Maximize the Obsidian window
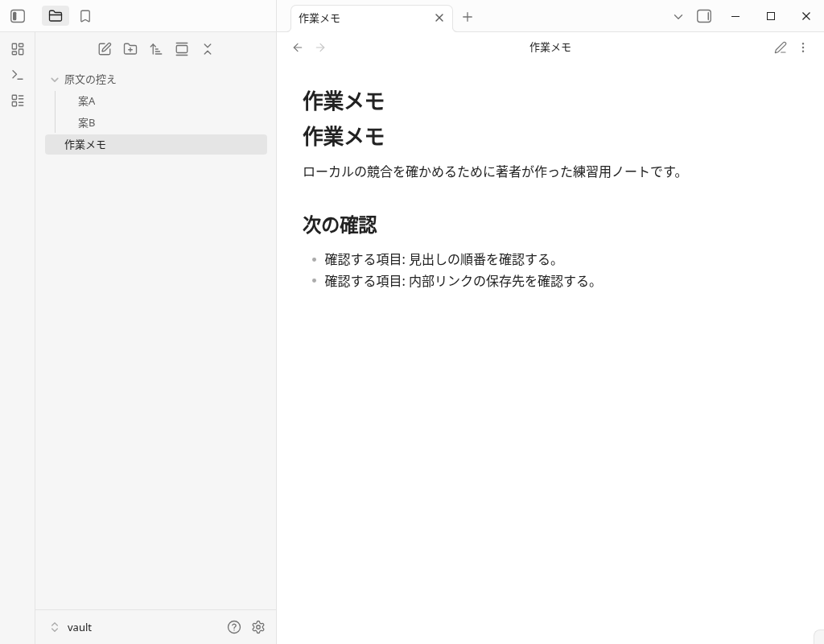Viewport: 824px width, 644px height. (x=771, y=16)
